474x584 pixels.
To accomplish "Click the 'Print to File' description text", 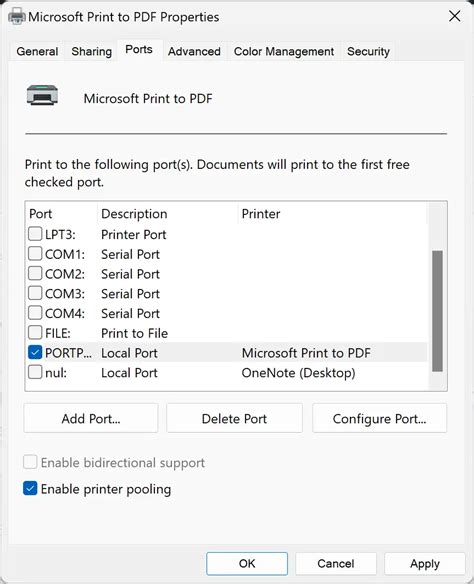I will [x=134, y=333].
